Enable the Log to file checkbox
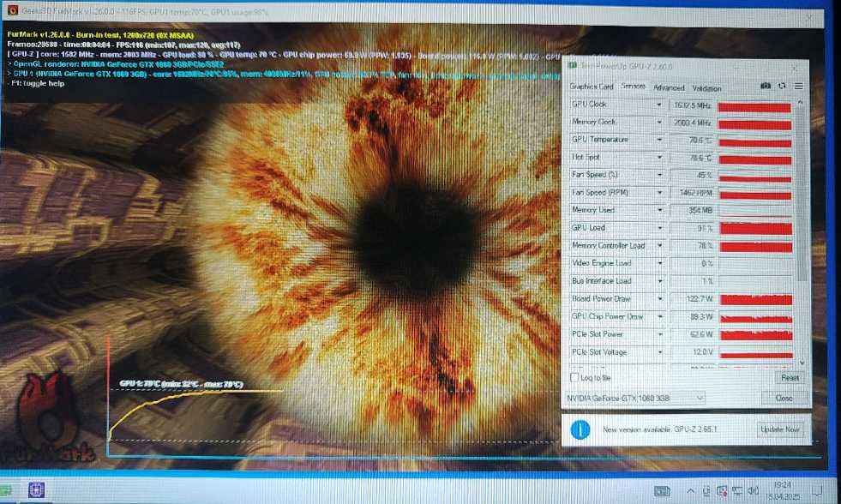Screen dimensions: 841x504 point(574,377)
